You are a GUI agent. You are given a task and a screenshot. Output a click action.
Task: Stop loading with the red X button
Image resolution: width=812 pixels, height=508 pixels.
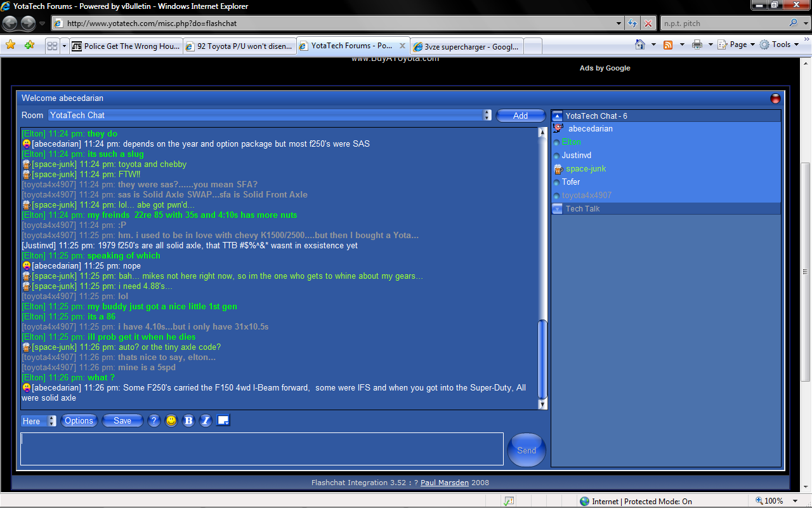pos(648,23)
